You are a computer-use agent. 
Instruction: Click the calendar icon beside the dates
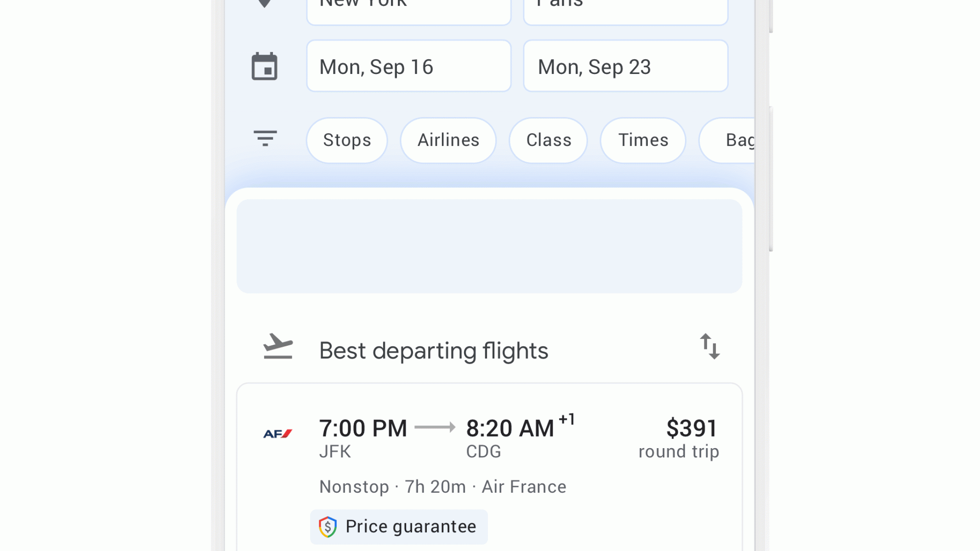[265, 67]
